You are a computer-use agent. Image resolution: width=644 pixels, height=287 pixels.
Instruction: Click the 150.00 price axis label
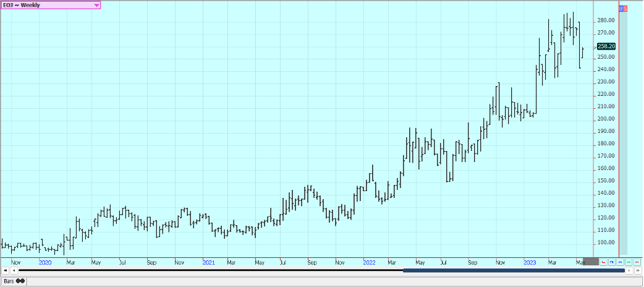tap(606, 181)
